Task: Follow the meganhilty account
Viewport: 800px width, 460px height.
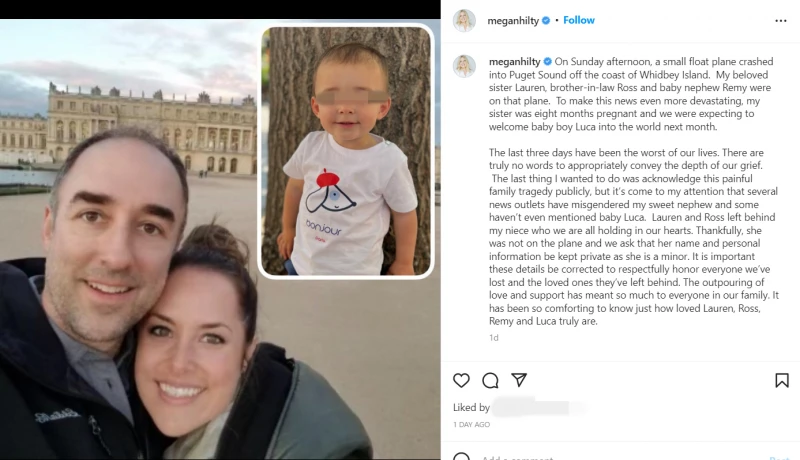Action: point(579,20)
